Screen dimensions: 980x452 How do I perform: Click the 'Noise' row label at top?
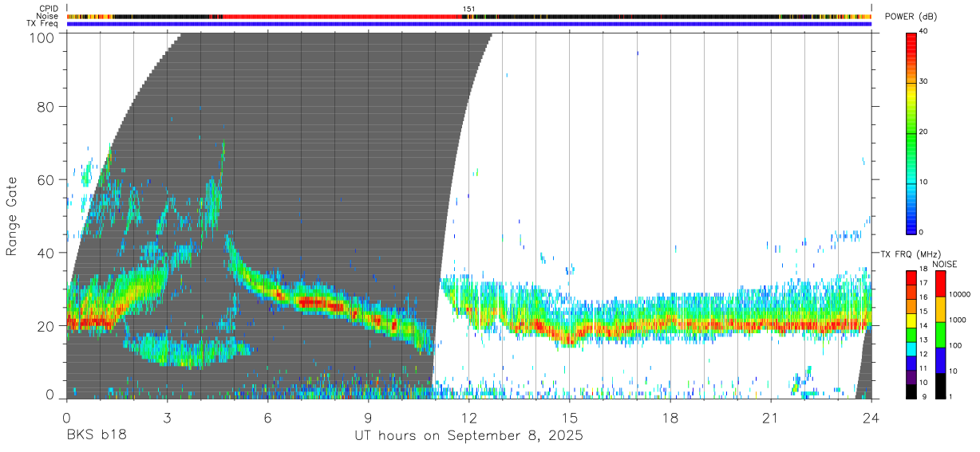pyautogui.click(x=47, y=16)
